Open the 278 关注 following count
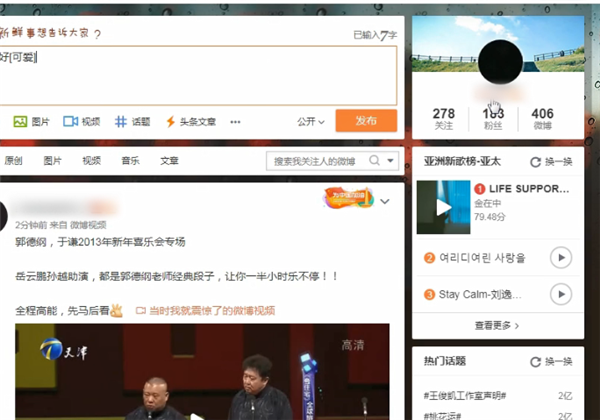This screenshot has width=600, height=420. [x=444, y=118]
